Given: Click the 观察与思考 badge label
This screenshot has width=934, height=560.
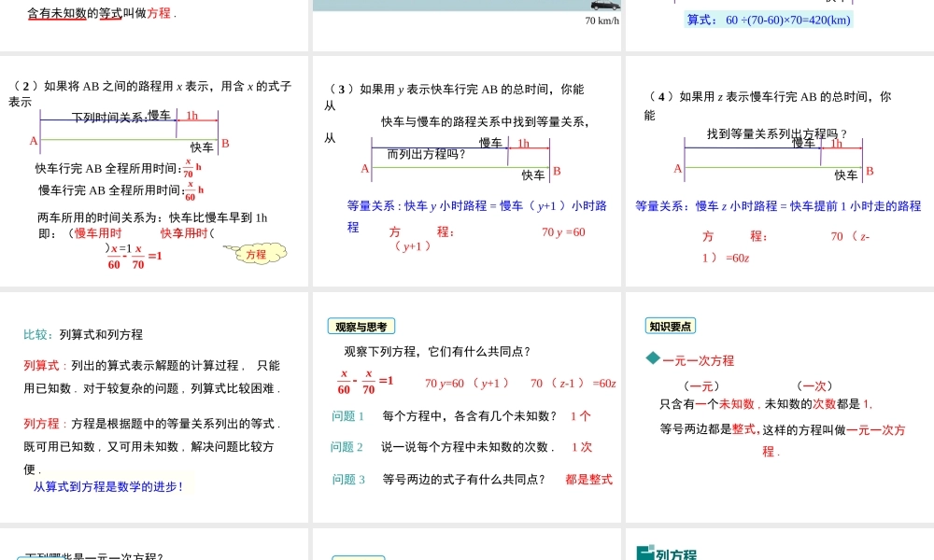Looking at the screenshot, I should [x=361, y=326].
